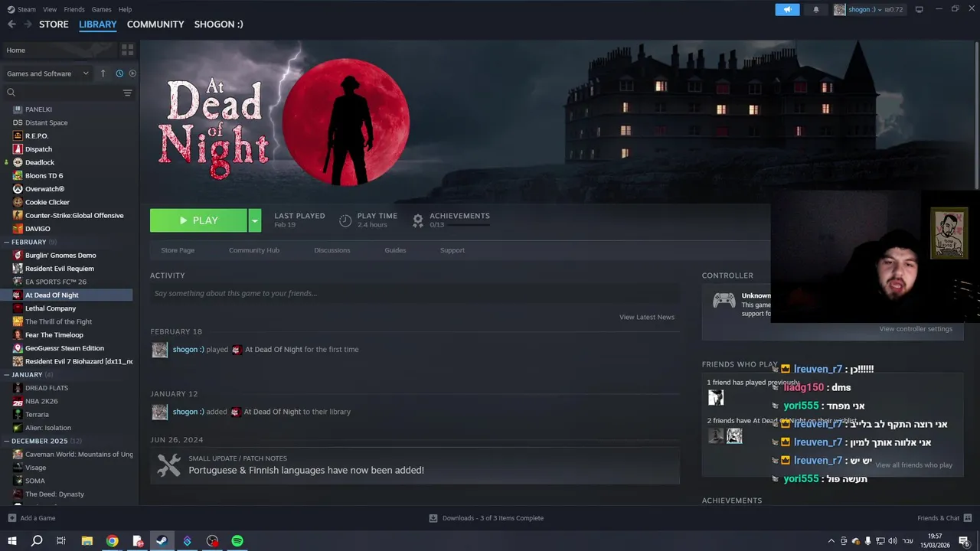Select the Bloons TD 6 game icon

(x=18, y=175)
